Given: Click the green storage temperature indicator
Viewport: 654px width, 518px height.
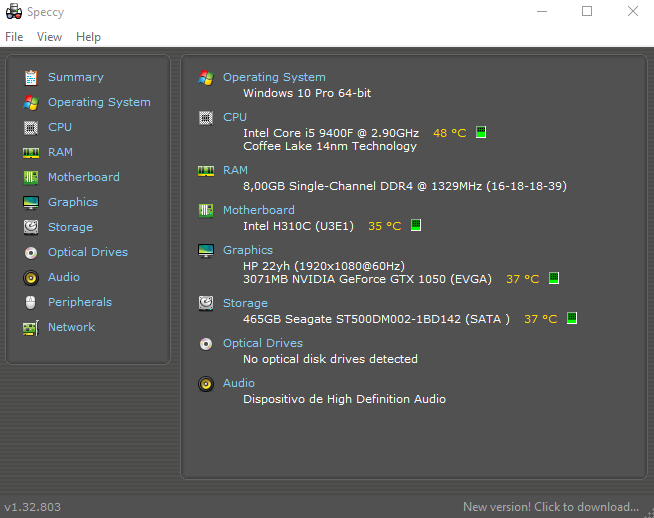Looking at the screenshot, I should [572, 319].
